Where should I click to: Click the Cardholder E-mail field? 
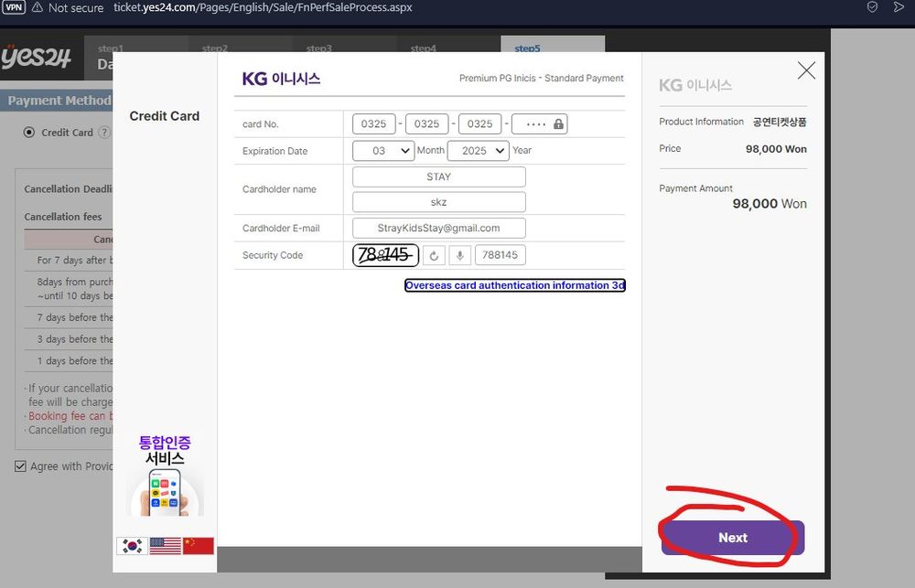[x=439, y=228]
